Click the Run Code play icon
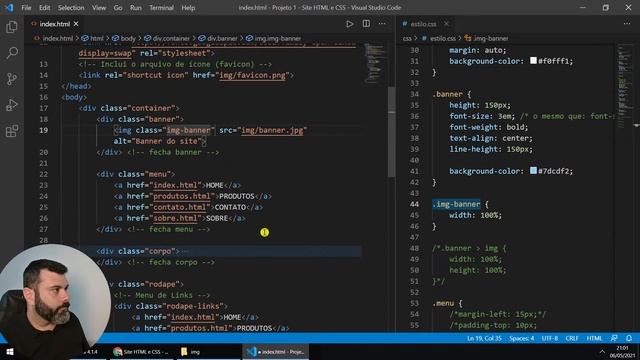 point(349,24)
